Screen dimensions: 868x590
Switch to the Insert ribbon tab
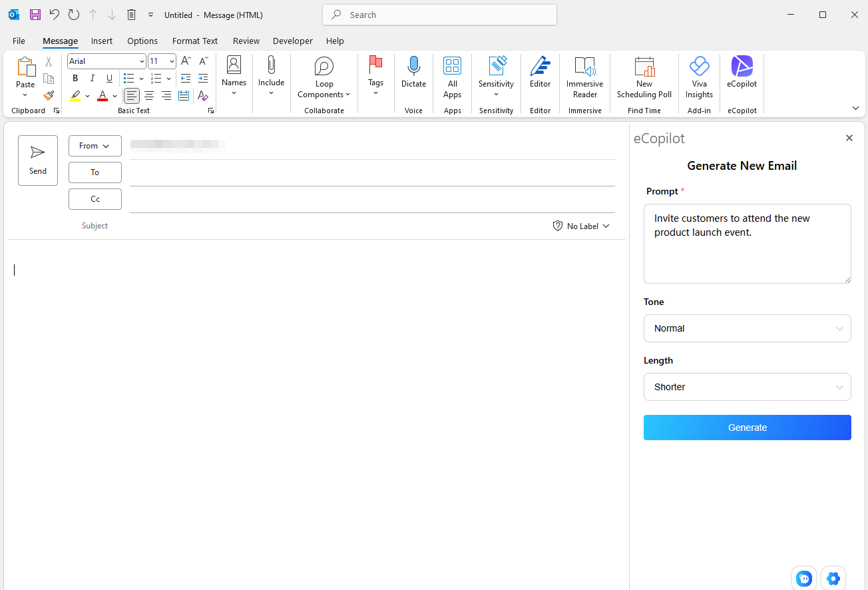coord(101,41)
